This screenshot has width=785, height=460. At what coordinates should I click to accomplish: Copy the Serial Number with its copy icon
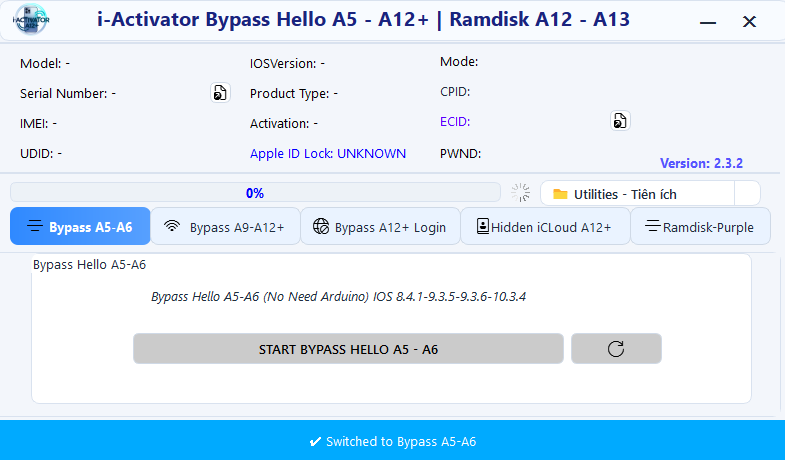point(220,93)
